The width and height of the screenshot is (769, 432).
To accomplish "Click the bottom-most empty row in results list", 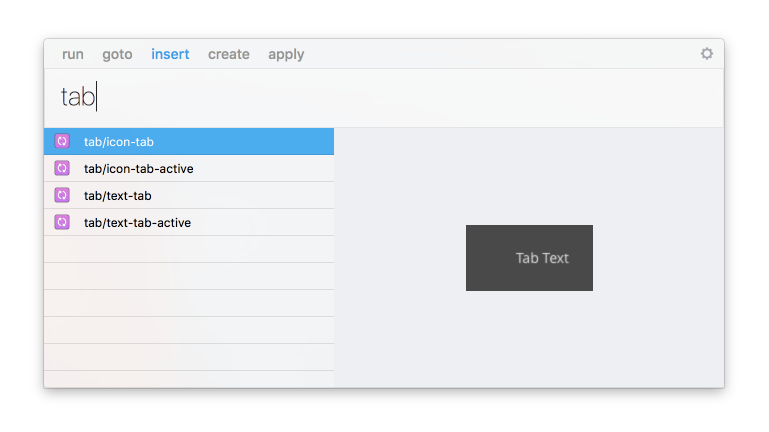I will point(189,379).
